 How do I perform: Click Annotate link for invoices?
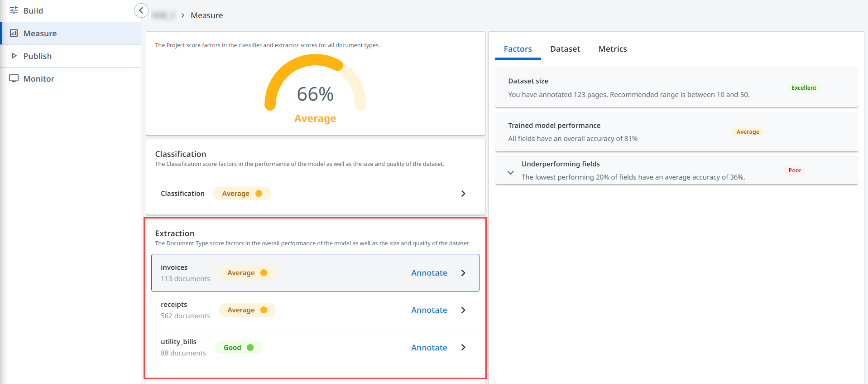pos(429,273)
